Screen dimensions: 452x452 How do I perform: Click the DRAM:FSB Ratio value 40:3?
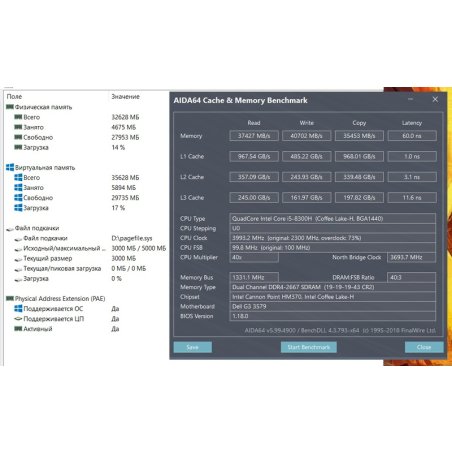tap(411, 277)
